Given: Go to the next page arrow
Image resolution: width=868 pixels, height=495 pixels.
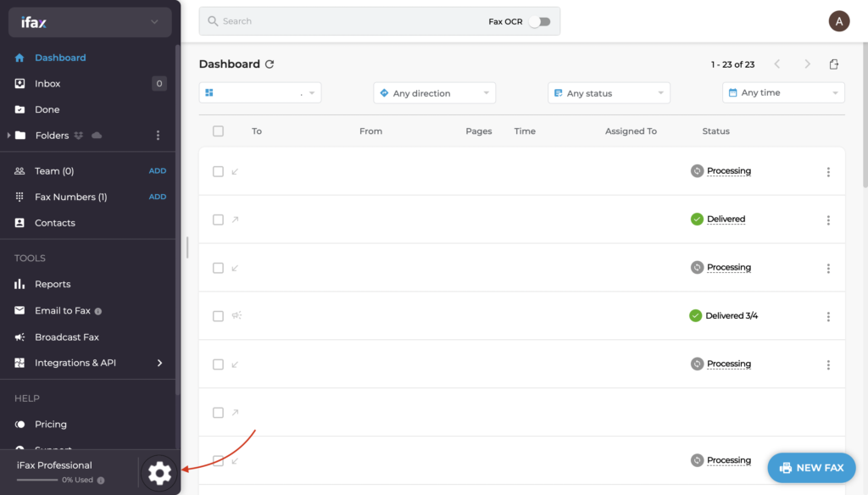Looking at the screenshot, I should point(807,64).
